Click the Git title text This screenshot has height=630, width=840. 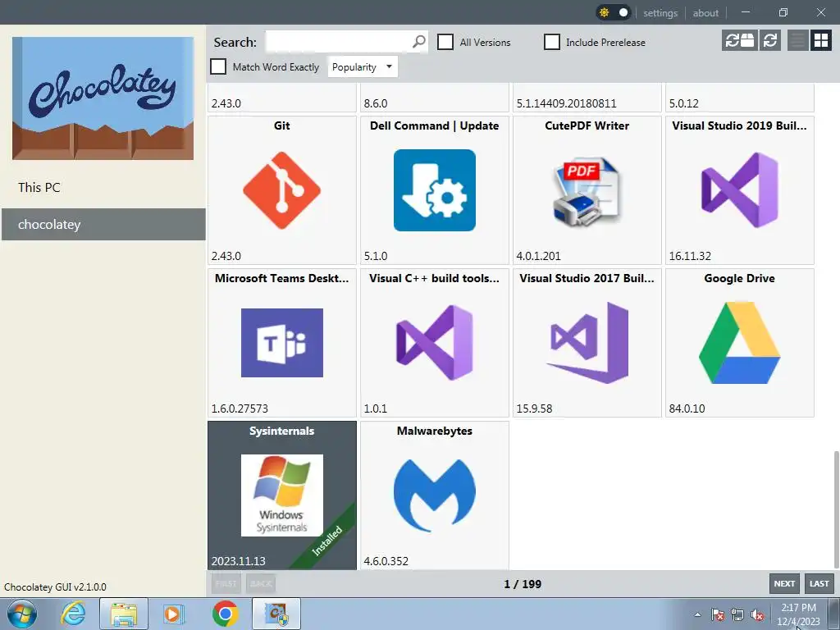(x=282, y=126)
